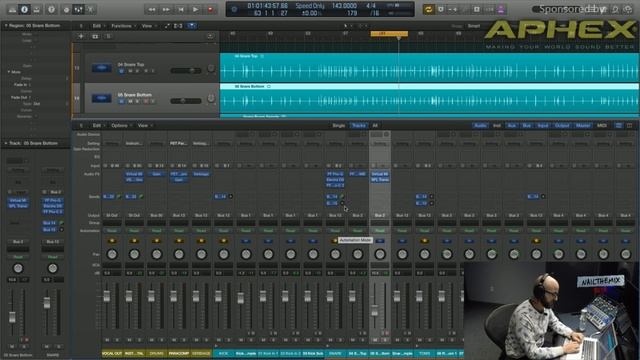Open the PET Par... Setting menu in mixer
640x360 pixels.
tap(179, 144)
